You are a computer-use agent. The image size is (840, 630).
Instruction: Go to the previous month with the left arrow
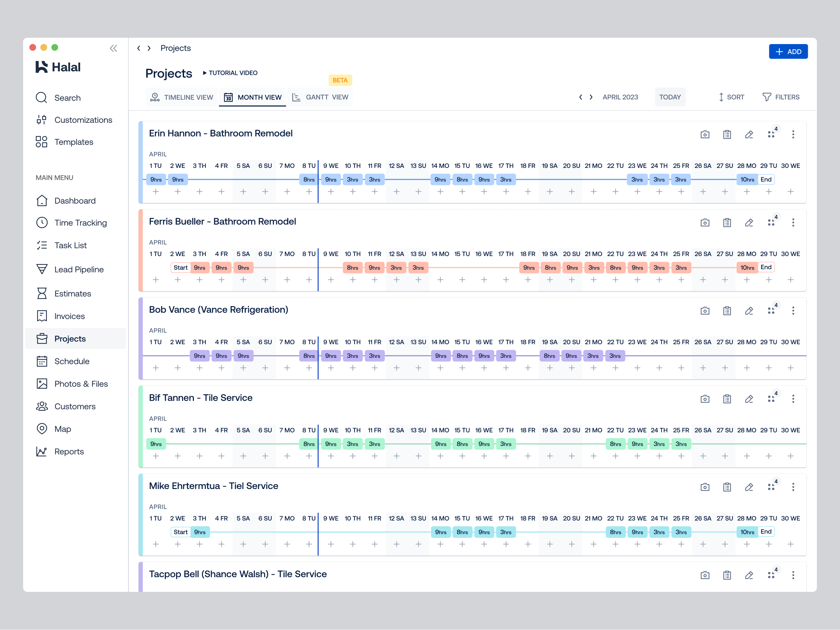(581, 97)
